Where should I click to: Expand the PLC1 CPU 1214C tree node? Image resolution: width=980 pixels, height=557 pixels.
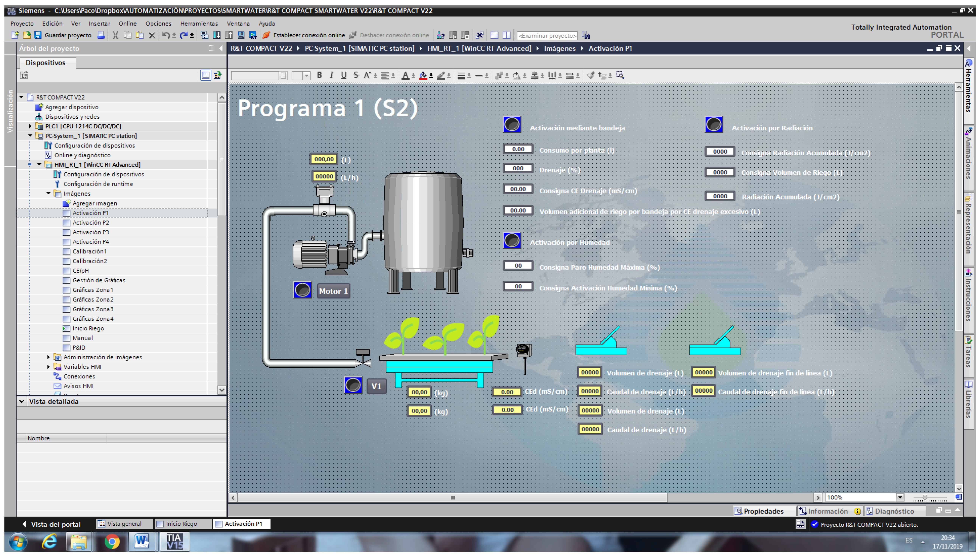point(31,126)
